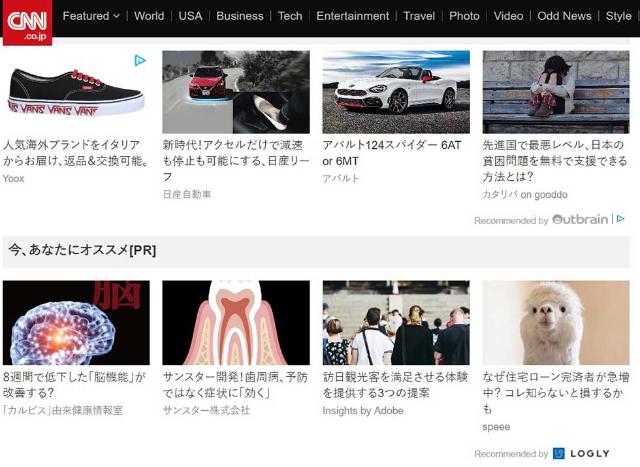Image resolution: width=640 pixels, height=467 pixels.
Task: Click the AdChoices icon beside Outbrain
Action: pyautogui.click(x=620, y=219)
